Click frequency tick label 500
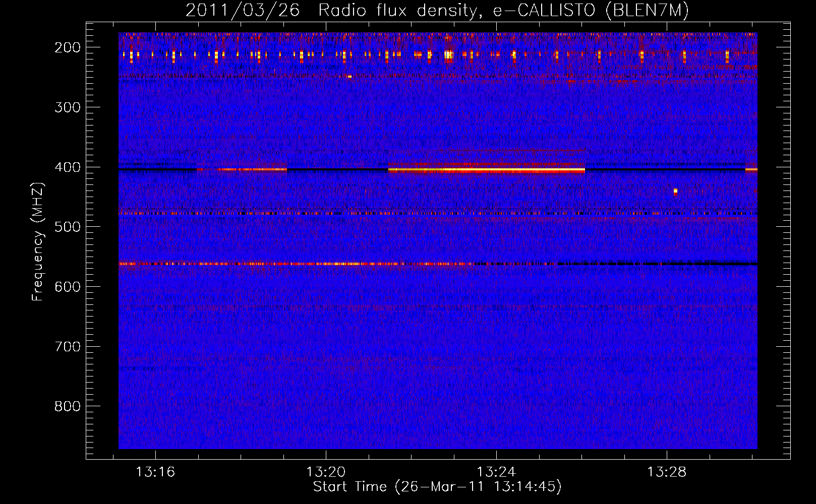 coord(68,227)
